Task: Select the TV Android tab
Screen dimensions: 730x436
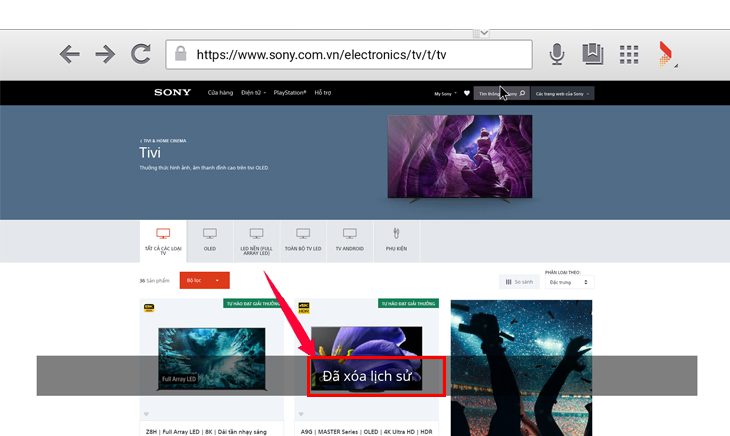Action: click(350, 241)
